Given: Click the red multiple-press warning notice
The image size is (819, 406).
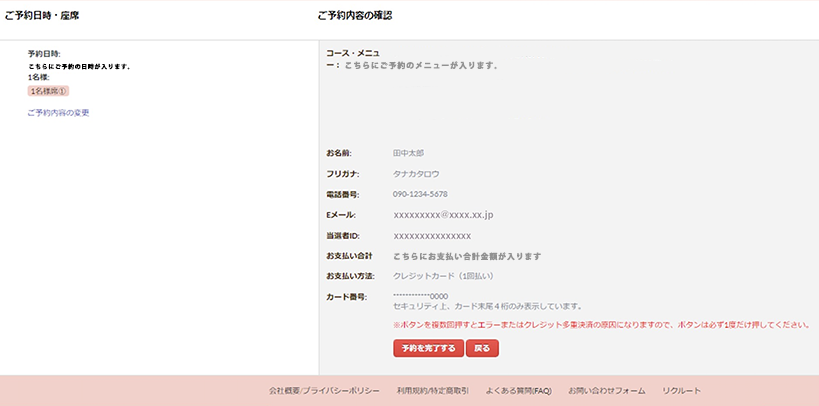Looking at the screenshot, I should [x=600, y=325].
